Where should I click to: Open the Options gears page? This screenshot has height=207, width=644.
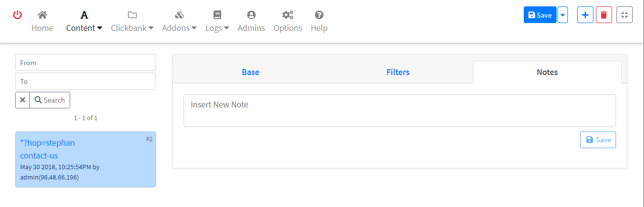(x=288, y=22)
